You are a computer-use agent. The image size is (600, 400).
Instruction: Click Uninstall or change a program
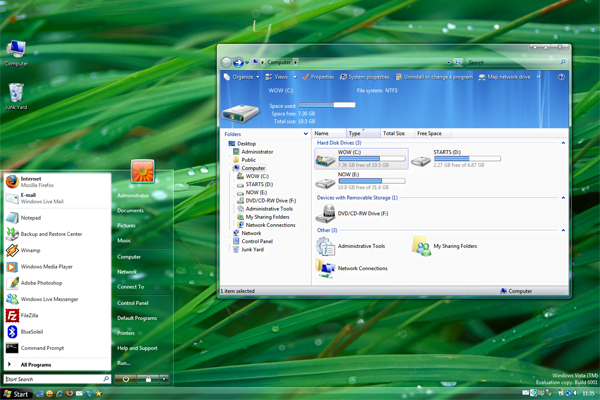point(434,77)
